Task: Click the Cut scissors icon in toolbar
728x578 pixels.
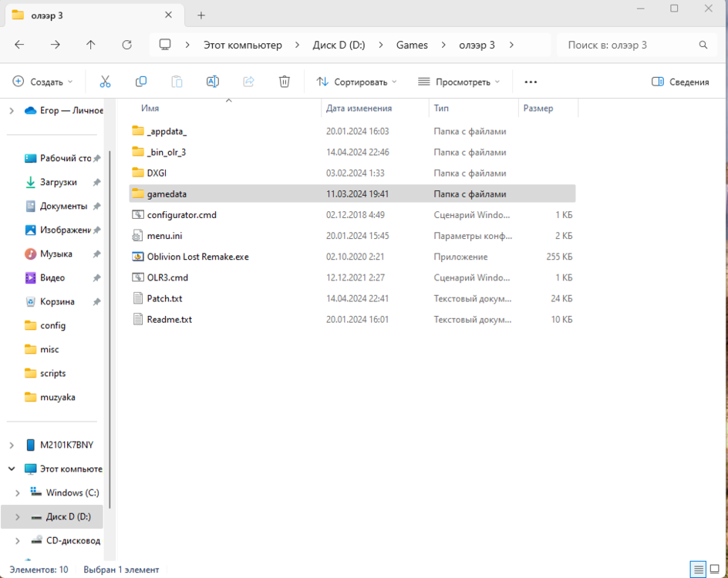Action: (105, 82)
